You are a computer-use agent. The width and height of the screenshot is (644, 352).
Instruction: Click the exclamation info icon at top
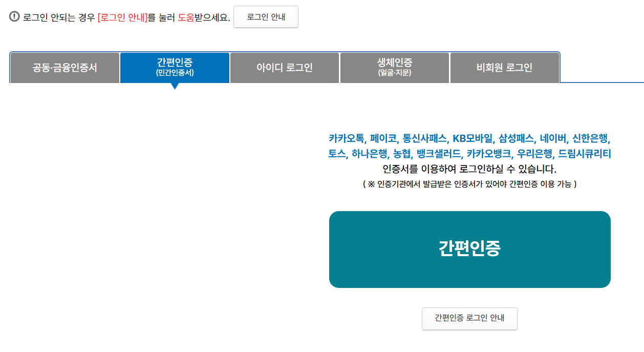(14, 16)
